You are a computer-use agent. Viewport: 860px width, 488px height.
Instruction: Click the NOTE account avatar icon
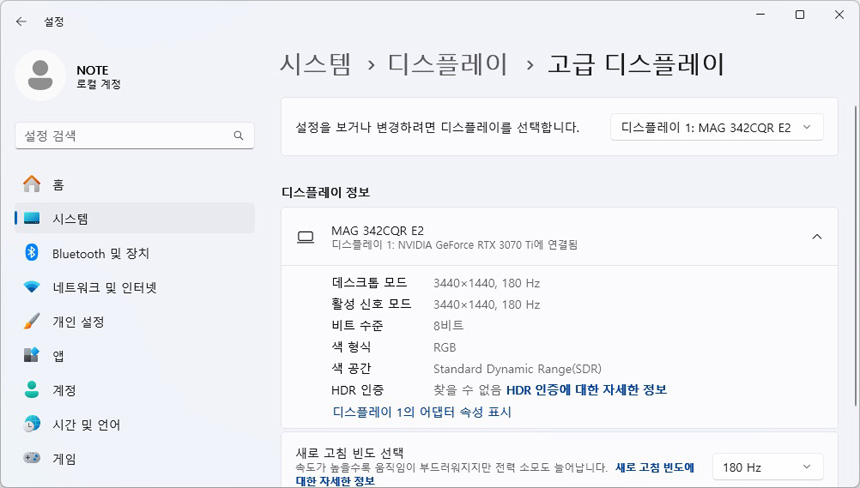point(41,77)
